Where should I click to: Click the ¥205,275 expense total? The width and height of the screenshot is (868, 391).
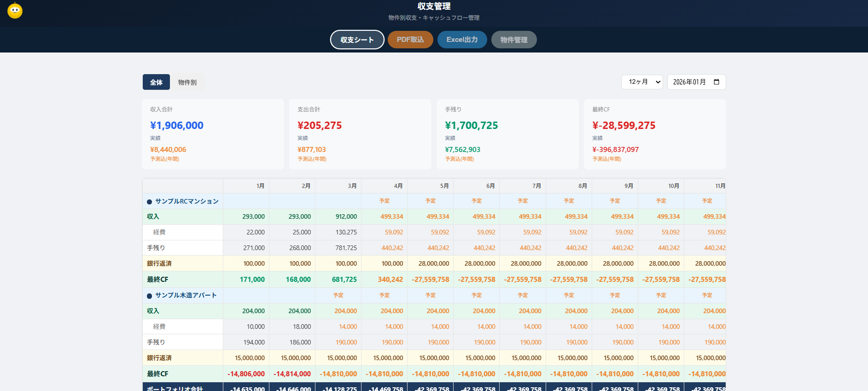click(320, 125)
